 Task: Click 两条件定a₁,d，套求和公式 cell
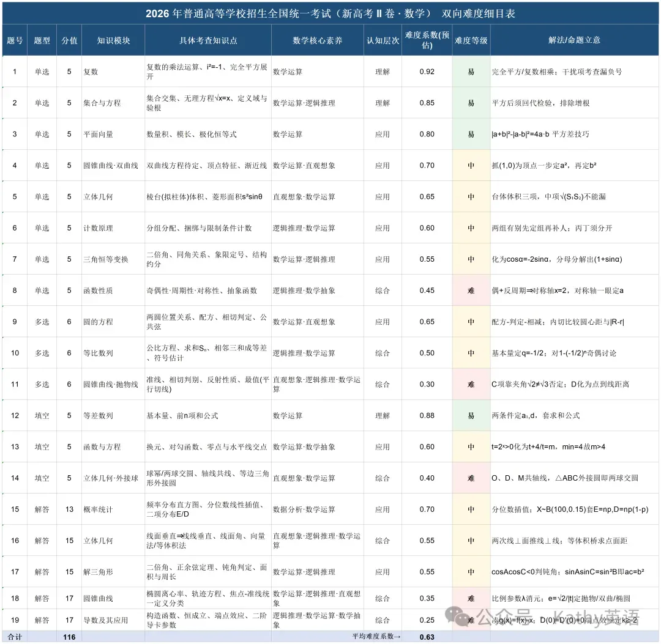point(574,415)
